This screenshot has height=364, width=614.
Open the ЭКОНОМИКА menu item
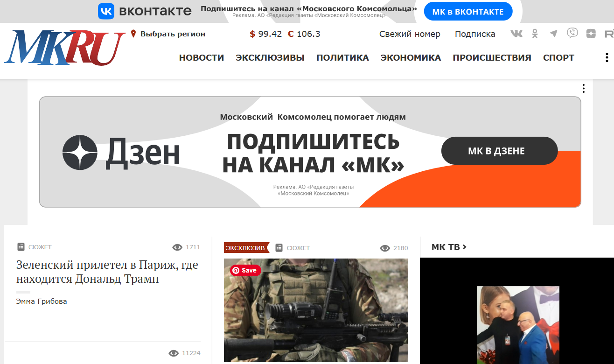(411, 57)
